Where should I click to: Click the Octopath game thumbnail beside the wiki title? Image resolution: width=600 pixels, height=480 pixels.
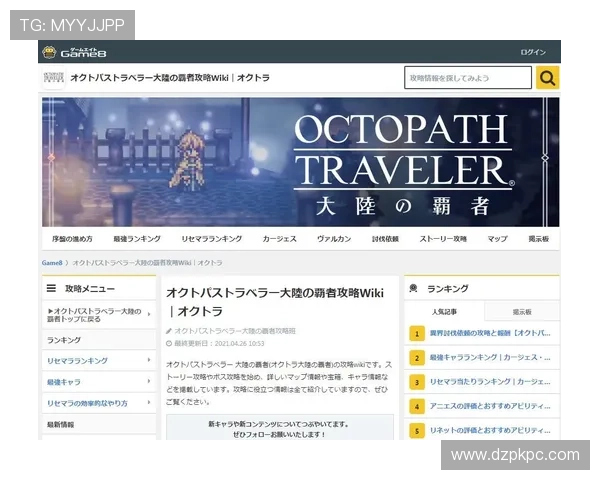[54, 78]
